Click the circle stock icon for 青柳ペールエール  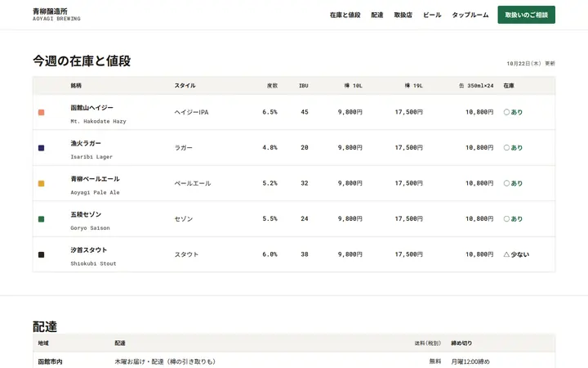(506, 183)
